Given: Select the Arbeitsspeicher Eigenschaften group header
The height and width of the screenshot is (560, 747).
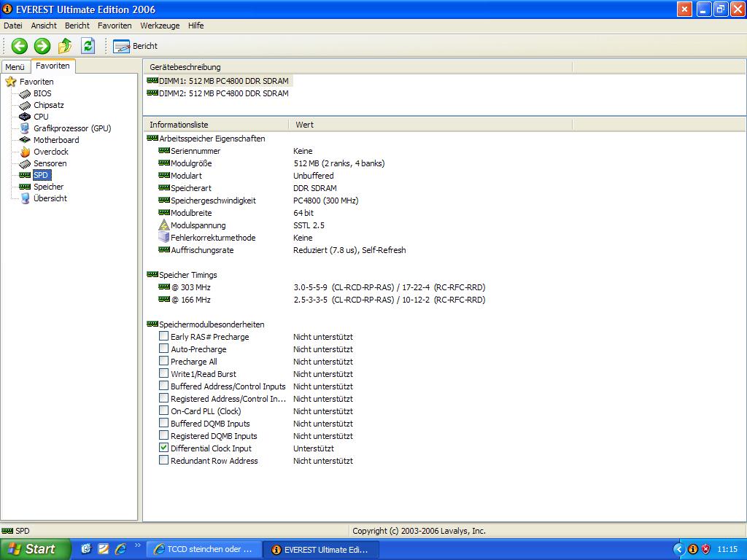Looking at the screenshot, I should [x=206, y=139].
